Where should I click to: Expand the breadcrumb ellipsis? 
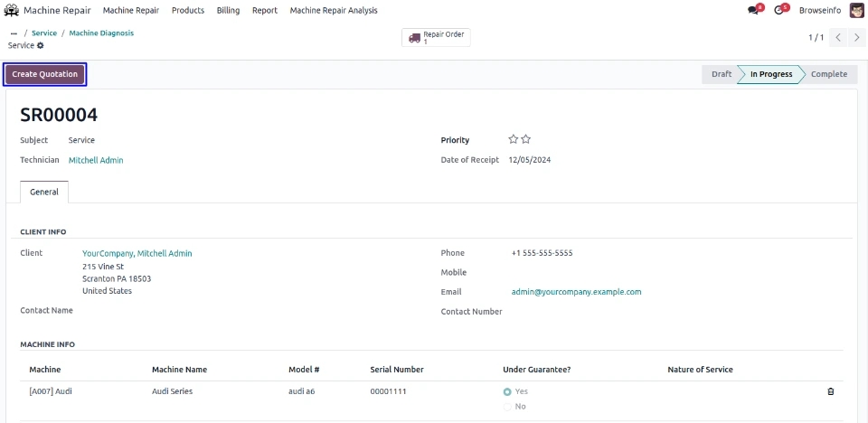(14, 33)
